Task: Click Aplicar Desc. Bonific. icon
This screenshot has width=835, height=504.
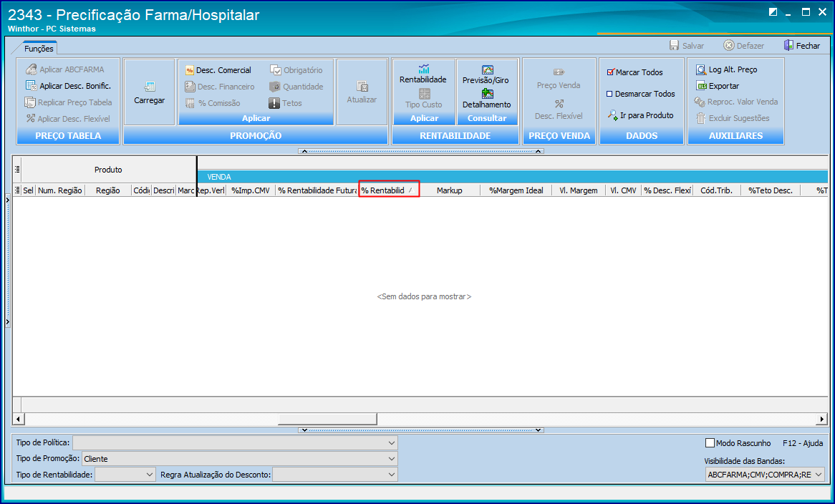Action: [x=30, y=86]
